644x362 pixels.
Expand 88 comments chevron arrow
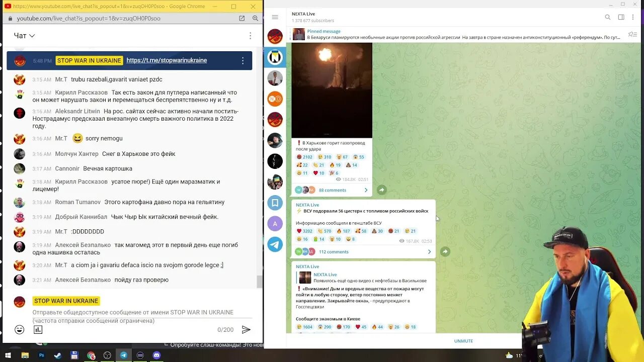pyautogui.click(x=366, y=190)
